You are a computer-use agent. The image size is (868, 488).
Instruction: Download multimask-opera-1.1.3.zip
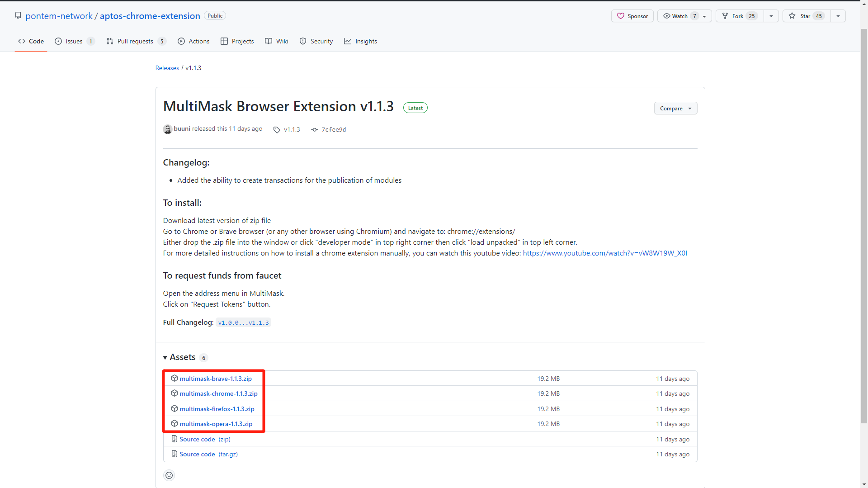point(216,424)
